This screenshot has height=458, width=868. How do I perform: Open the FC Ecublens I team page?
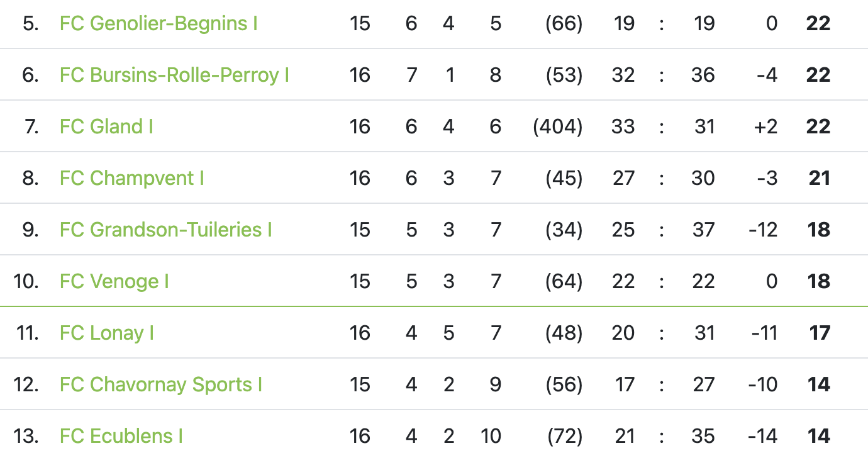click(121, 436)
